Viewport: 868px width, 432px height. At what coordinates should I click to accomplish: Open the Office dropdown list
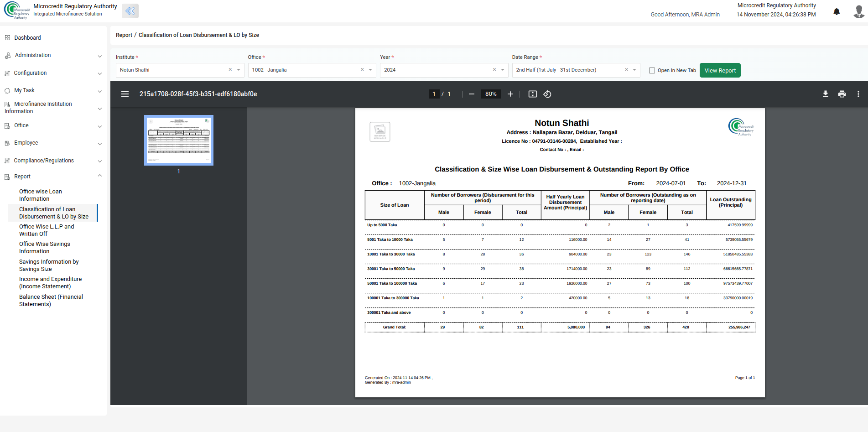pos(370,70)
